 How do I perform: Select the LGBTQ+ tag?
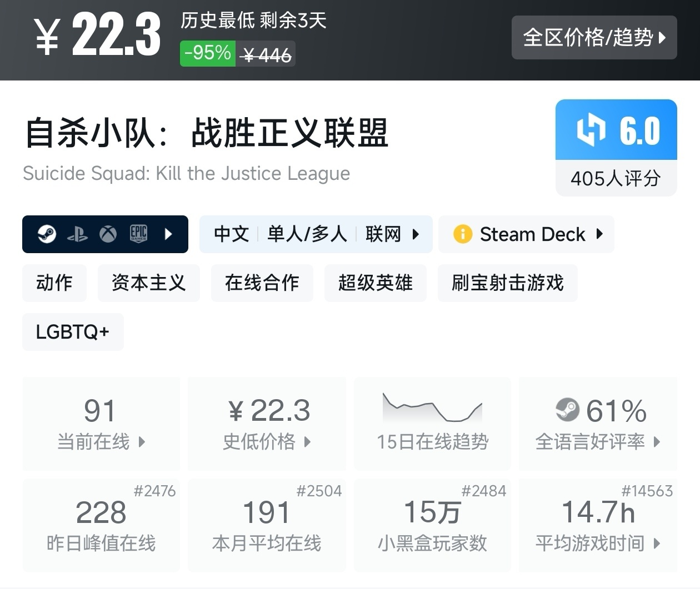[73, 332]
